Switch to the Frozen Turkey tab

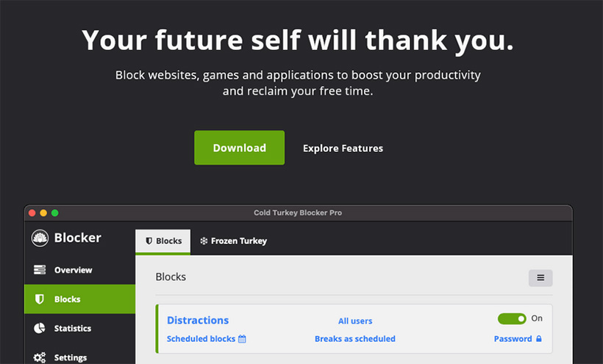tap(233, 241)
